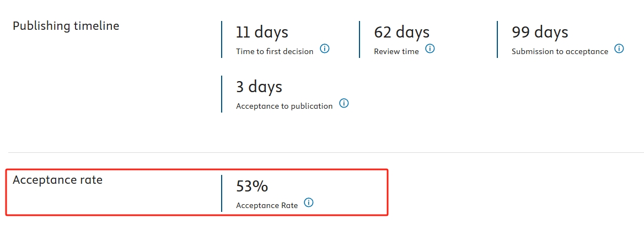644x229 pixels.
Task: Click the small Acceptance Rate caption under 53%
Action: point(267,206)
